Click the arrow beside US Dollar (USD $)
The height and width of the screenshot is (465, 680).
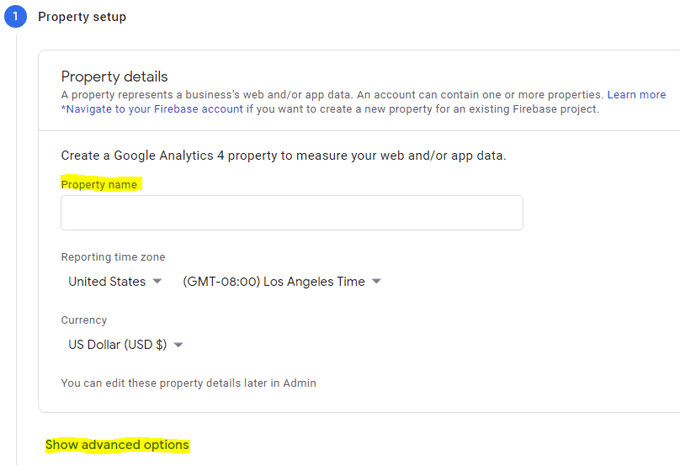pyautogui.click(x=178, y=345)
